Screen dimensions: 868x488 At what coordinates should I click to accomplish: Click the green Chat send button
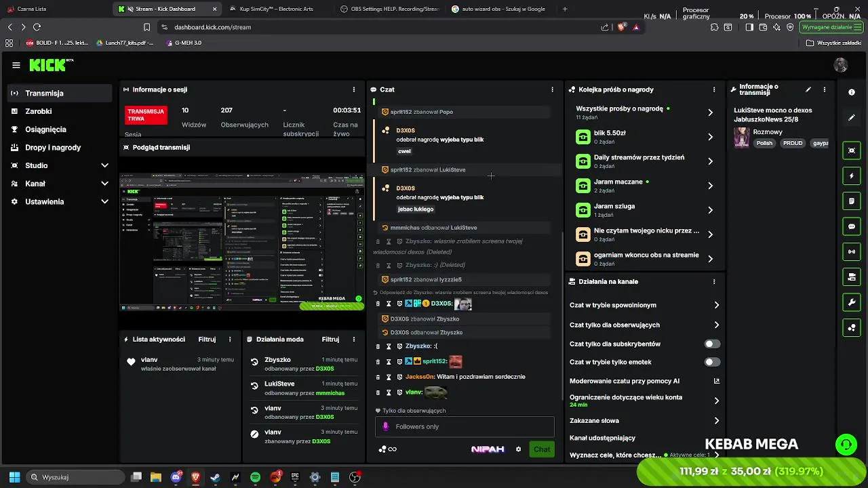pos(542,449)
